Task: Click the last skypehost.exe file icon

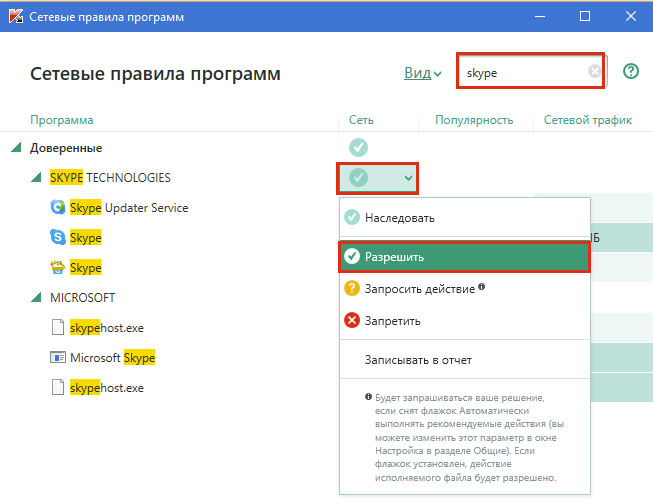Action: [57, 387]
